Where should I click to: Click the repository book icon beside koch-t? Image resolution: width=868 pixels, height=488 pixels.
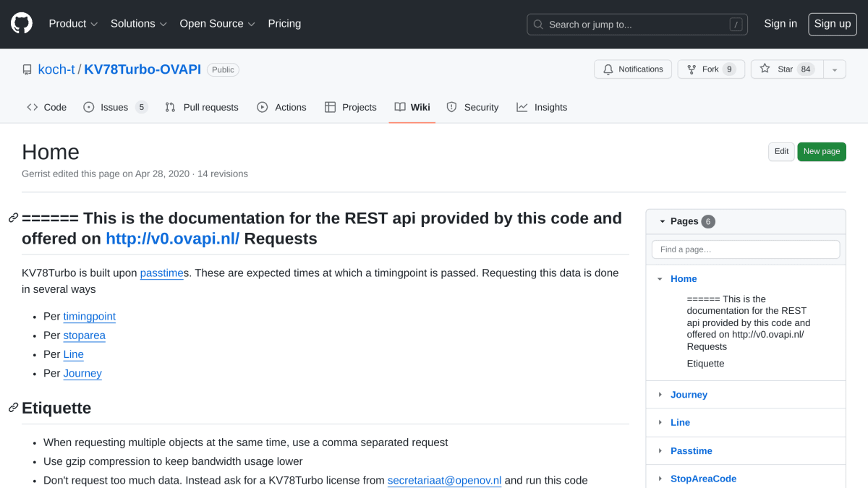27,70
